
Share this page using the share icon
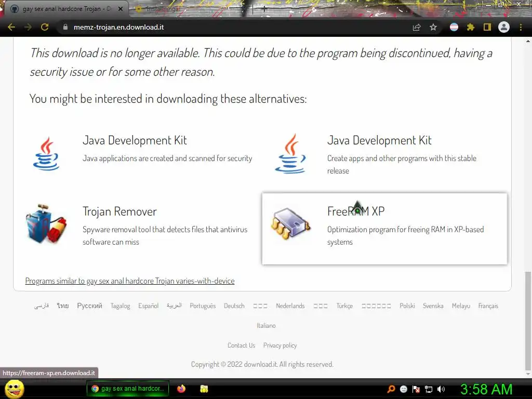(417, 27)
